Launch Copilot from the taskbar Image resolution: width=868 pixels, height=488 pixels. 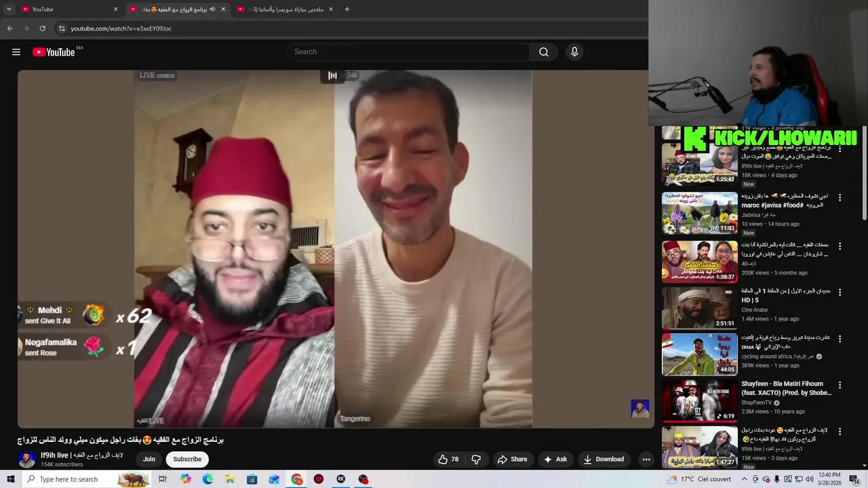(x=185, y=479)
